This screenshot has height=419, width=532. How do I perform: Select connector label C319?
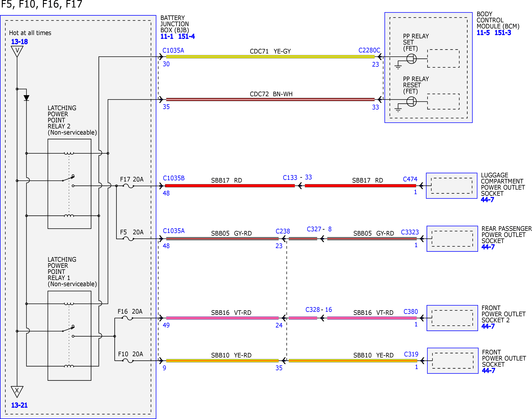(411, 354)
